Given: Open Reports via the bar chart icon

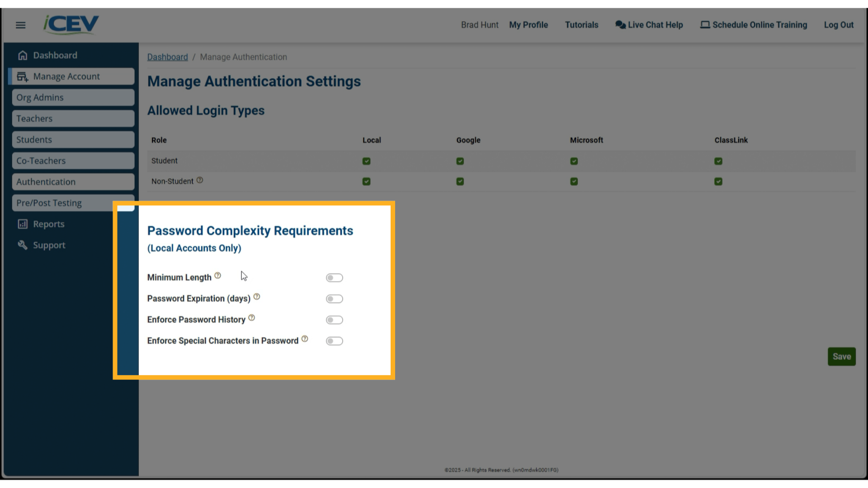Looking at the screenshot, I should tap(23, 224).
